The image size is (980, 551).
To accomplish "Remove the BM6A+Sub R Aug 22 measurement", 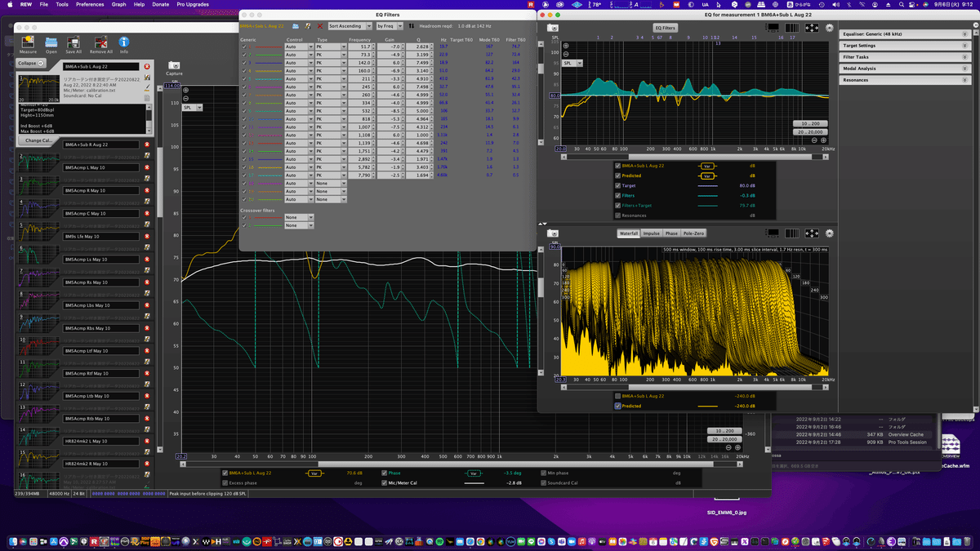I will tap(146, 144).
